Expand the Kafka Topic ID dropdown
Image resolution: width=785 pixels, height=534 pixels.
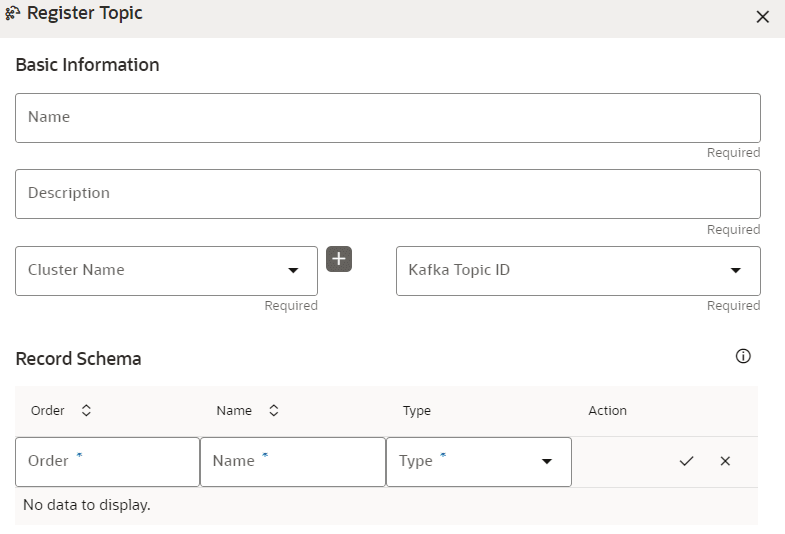[736, 270]
